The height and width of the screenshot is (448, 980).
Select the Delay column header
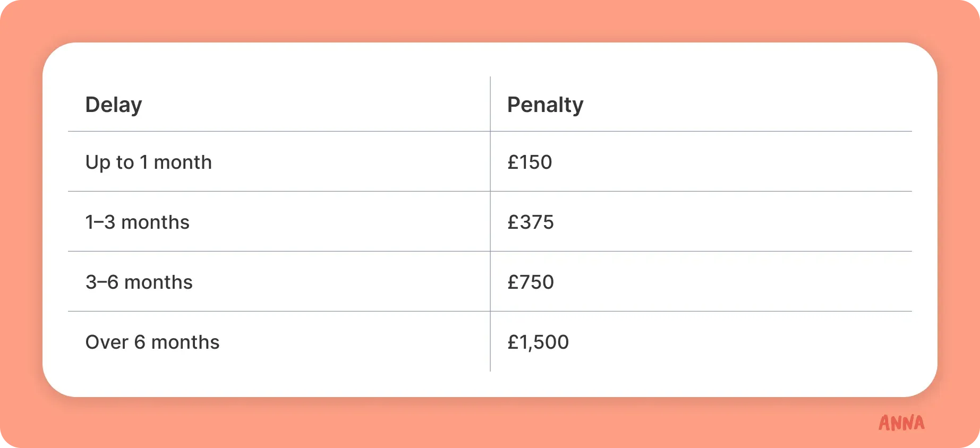[114, 105]
